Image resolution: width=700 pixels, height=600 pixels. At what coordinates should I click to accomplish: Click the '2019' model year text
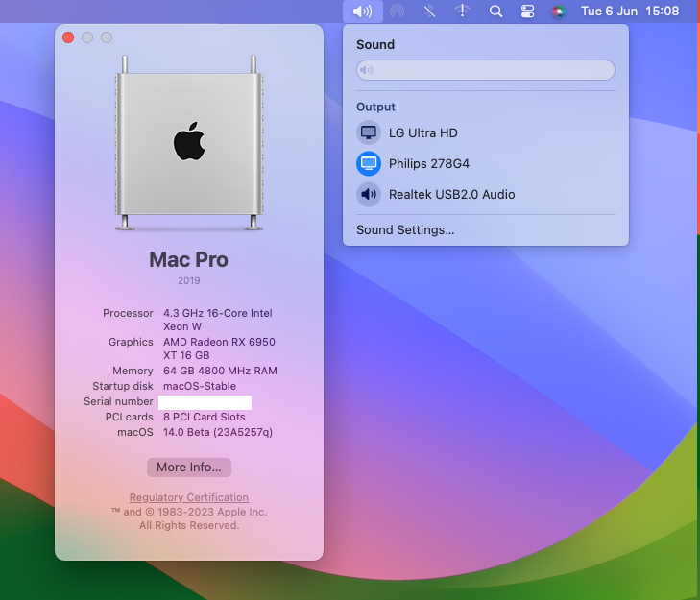[x=189, y=281]
